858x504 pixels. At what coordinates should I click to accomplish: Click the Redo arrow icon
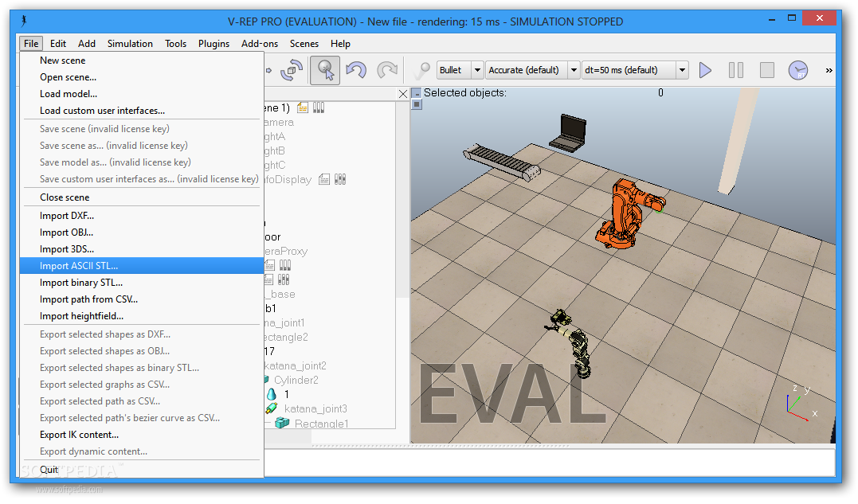[387, 70]
